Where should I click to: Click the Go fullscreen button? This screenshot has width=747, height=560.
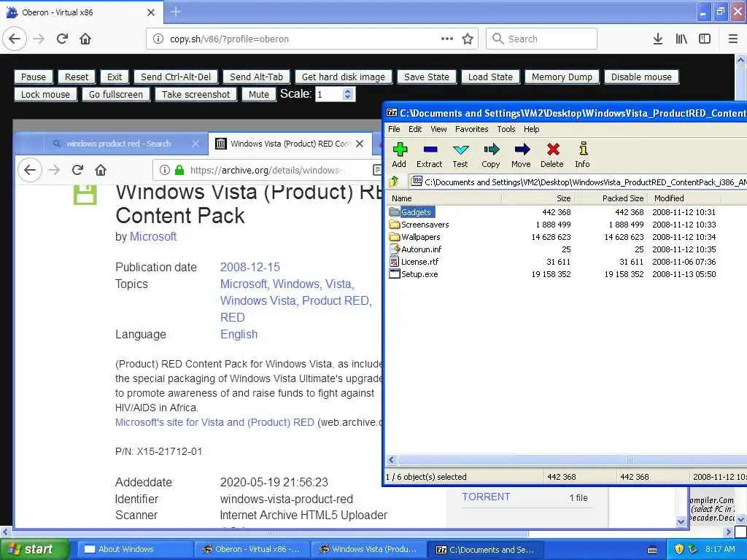click(x=116, y=94)
